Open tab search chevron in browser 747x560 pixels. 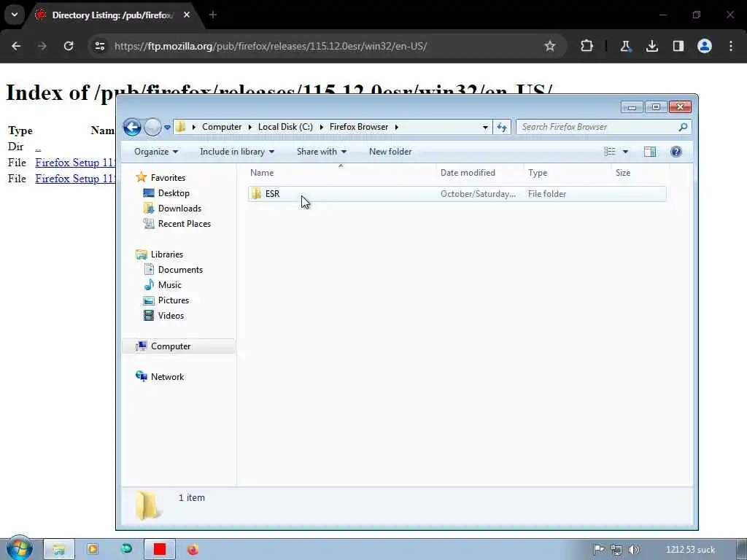15,15
